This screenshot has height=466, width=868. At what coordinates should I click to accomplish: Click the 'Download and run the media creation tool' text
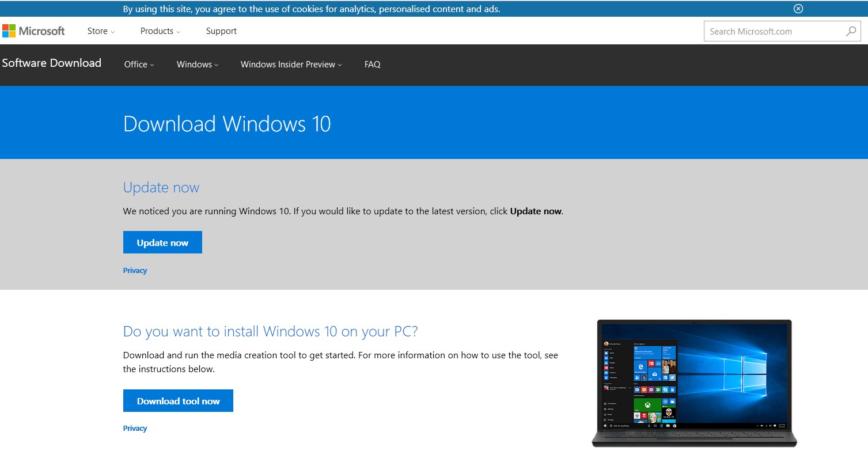(x=340, y=362)
